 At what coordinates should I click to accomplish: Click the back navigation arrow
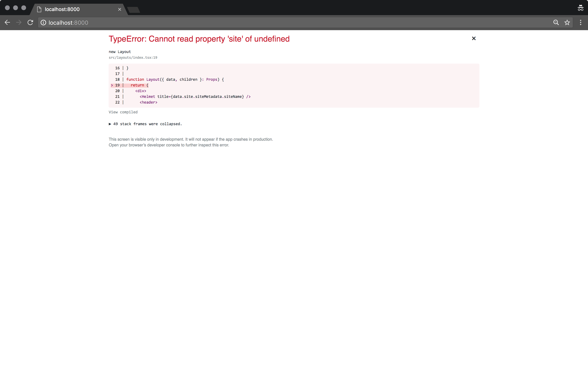tap(7, 22)
